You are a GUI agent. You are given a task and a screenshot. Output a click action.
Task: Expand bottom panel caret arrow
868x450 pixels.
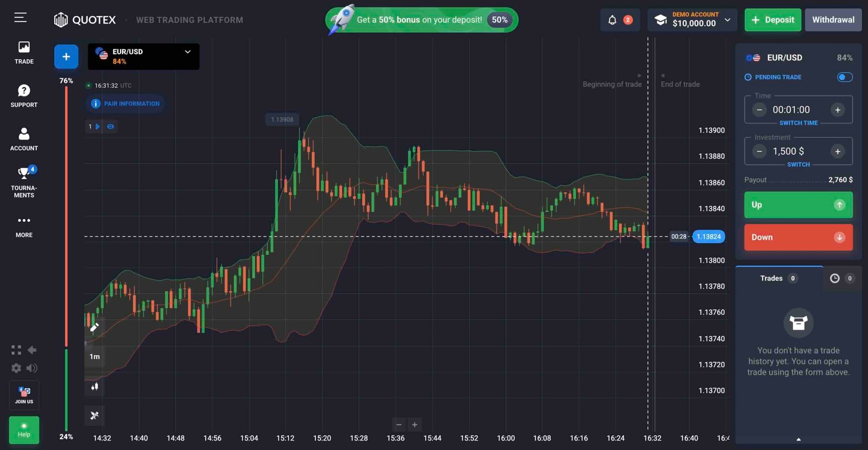pos(799,439)
